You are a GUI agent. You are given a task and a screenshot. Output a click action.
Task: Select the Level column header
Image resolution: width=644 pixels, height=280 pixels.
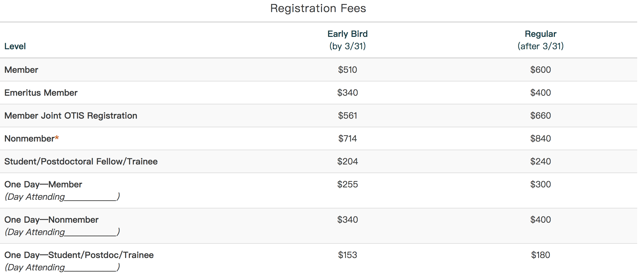pos(15,46)
